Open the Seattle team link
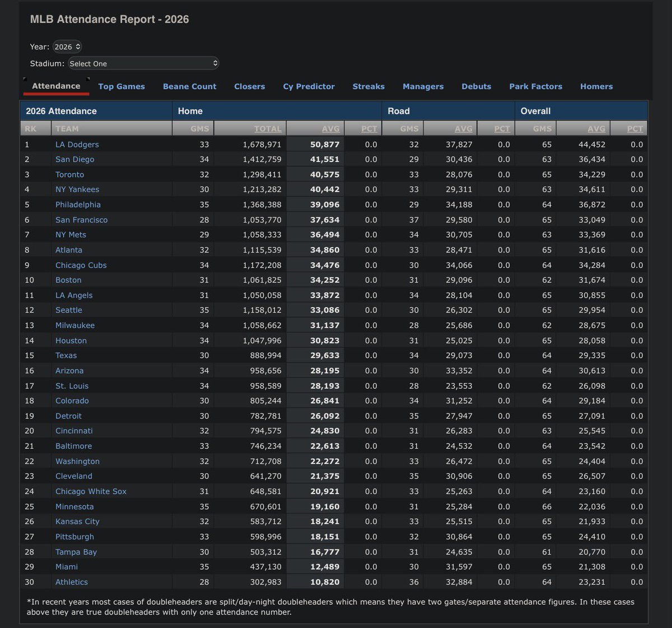 coord(69,310)
